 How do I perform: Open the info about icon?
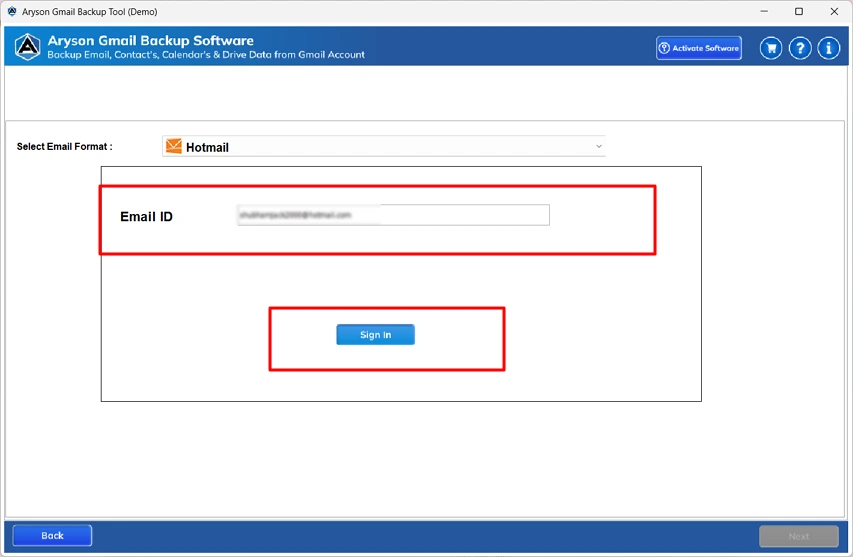[x=829, y=48]
